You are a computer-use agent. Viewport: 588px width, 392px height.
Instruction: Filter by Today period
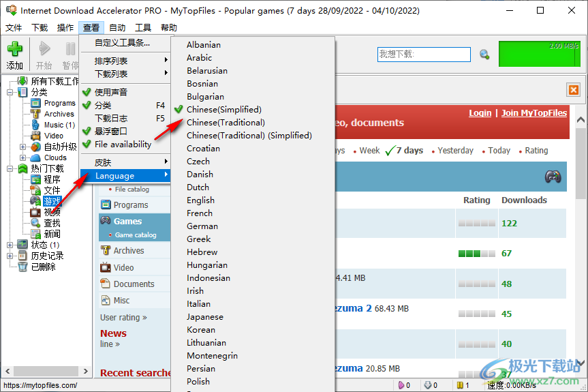499,151
